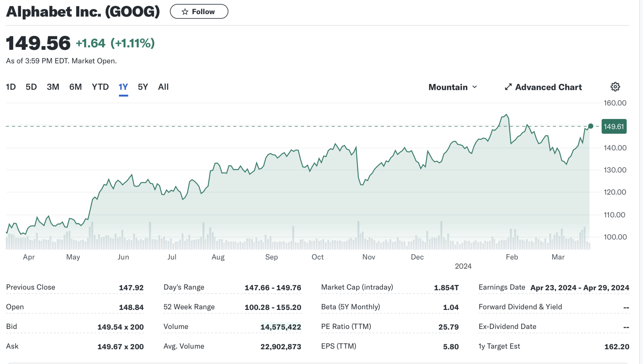Click the Advanced Chart expand arrows icon
The image size is (643, 364).
coord(508,87)
